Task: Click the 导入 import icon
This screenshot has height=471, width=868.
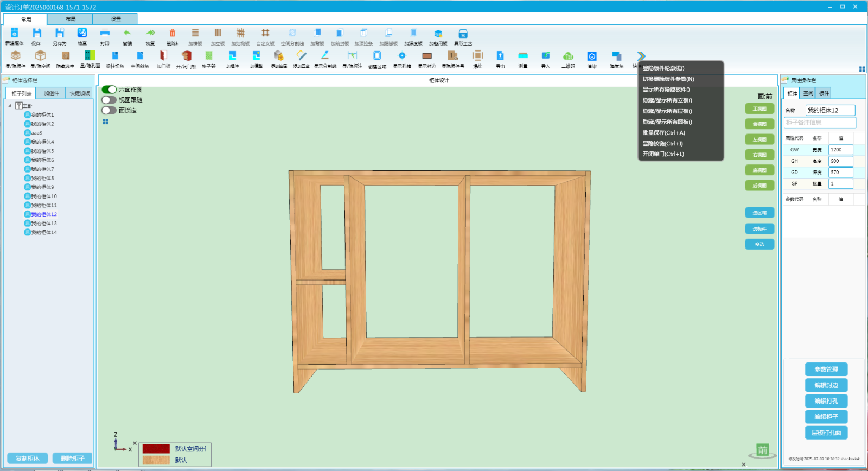Action: [546, 56]
